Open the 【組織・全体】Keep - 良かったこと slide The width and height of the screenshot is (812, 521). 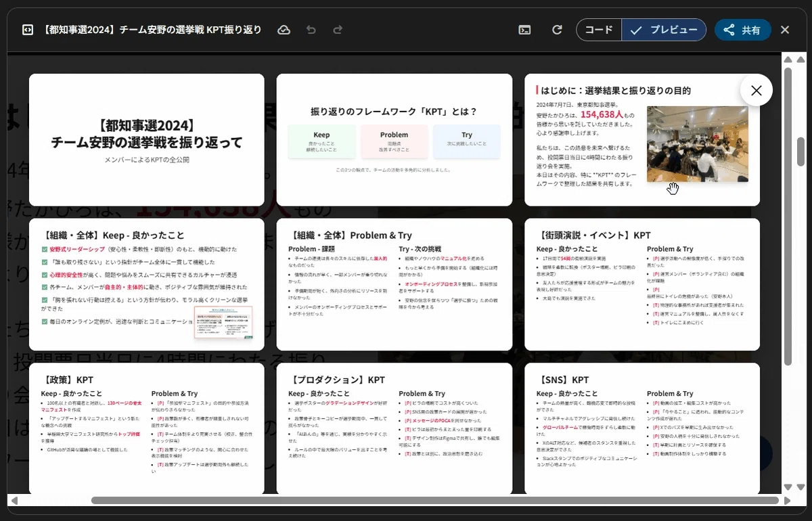pyautogui.click(x=147, y=285)
